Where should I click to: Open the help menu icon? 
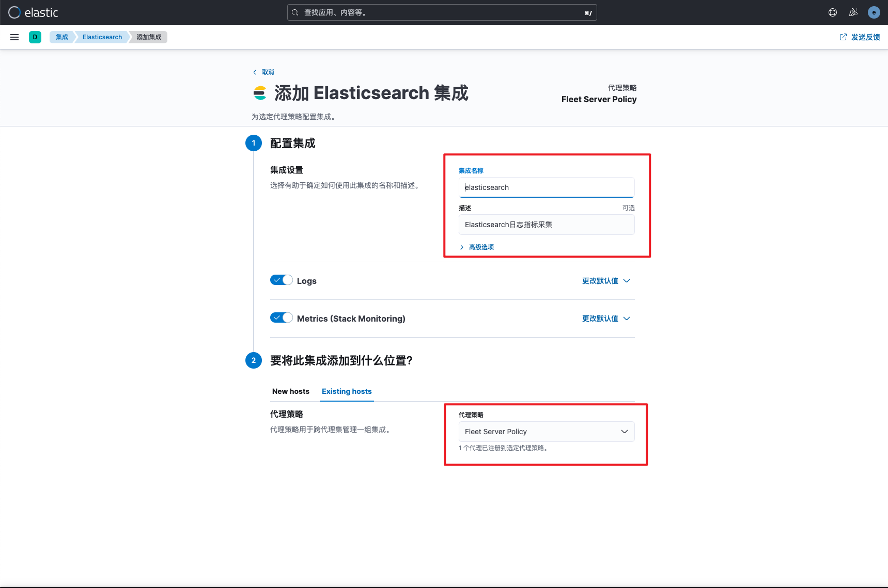[x=833, y=12]
